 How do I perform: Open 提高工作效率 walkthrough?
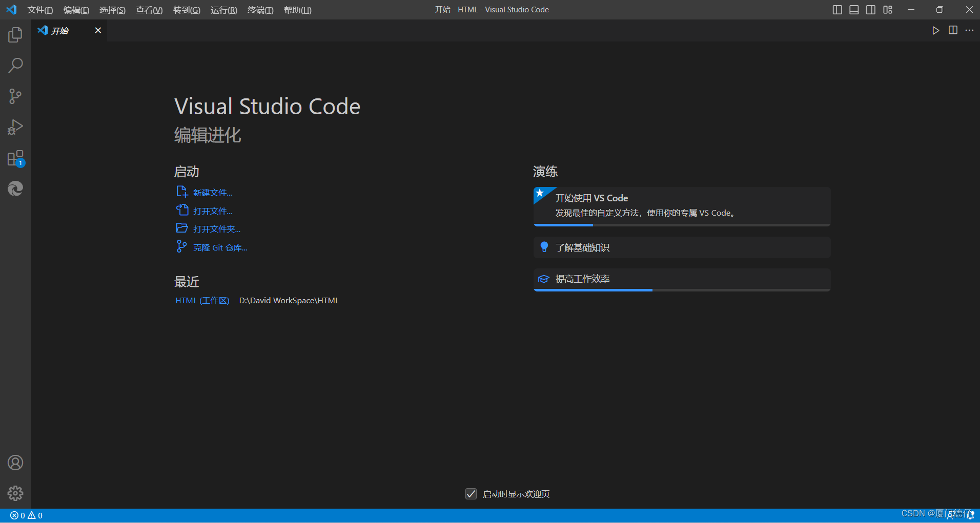click(x=682, y=280)
